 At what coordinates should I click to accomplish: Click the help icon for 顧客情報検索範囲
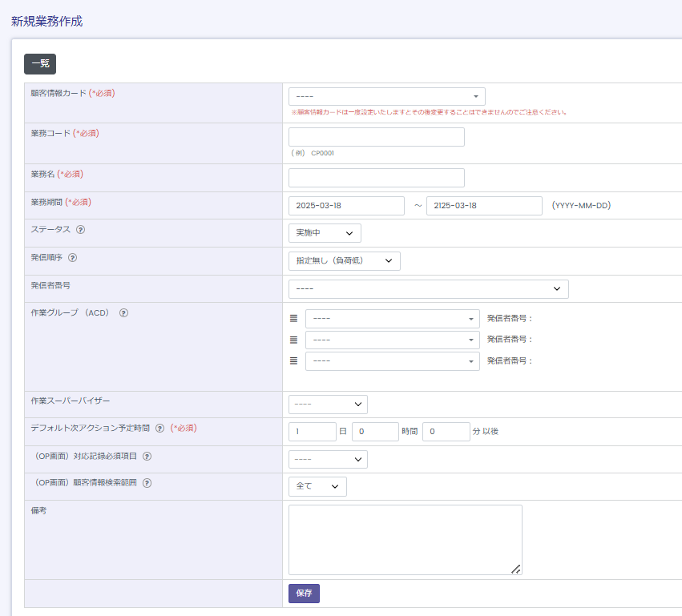click(147, 483)
